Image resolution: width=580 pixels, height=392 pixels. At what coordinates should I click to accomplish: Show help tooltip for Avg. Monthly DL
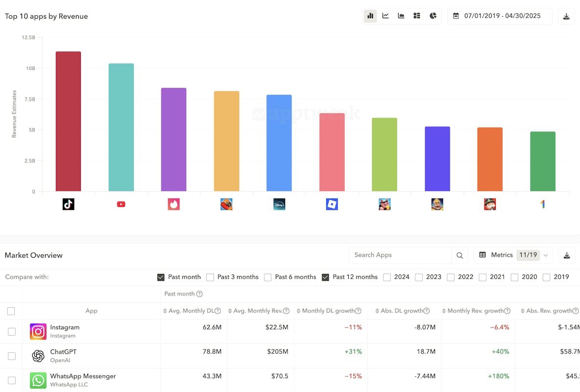click(218, 311)
